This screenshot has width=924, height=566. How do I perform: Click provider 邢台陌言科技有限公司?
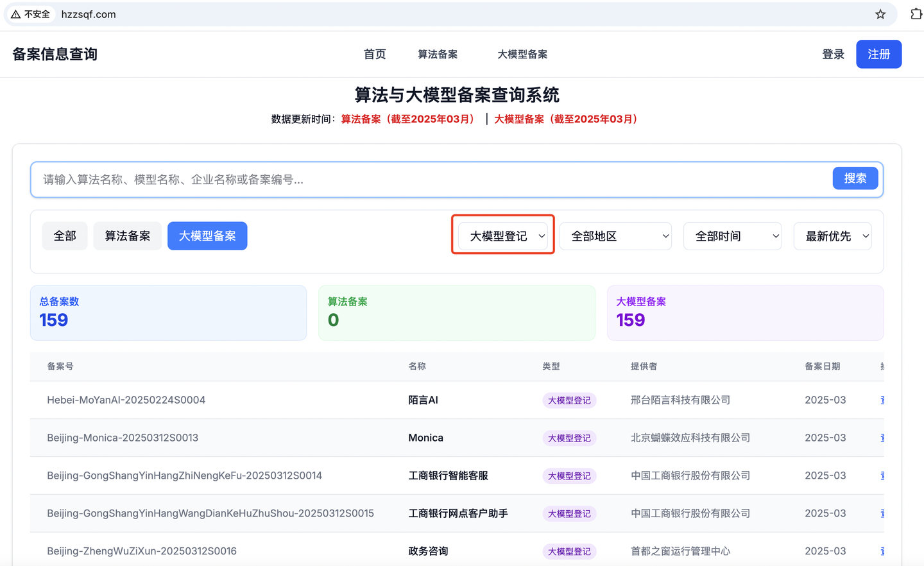680,400
